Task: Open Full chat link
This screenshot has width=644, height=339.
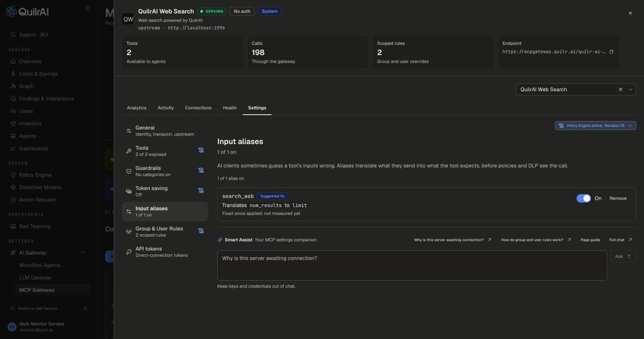Action: tap(621, 240)
